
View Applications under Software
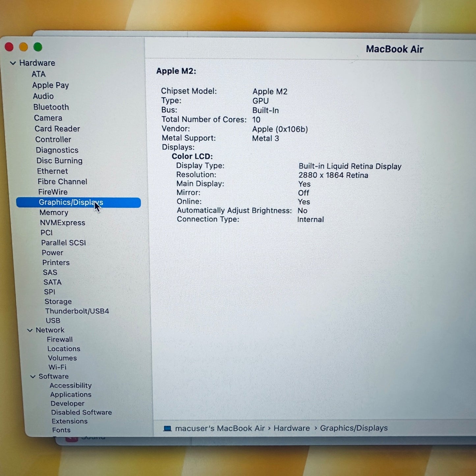tap(70, 394)
